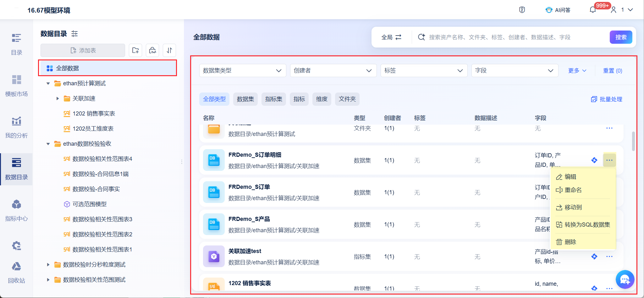Toggle the 全局 search scope switch
Screen dimensions: 644x298
[391, 37]
